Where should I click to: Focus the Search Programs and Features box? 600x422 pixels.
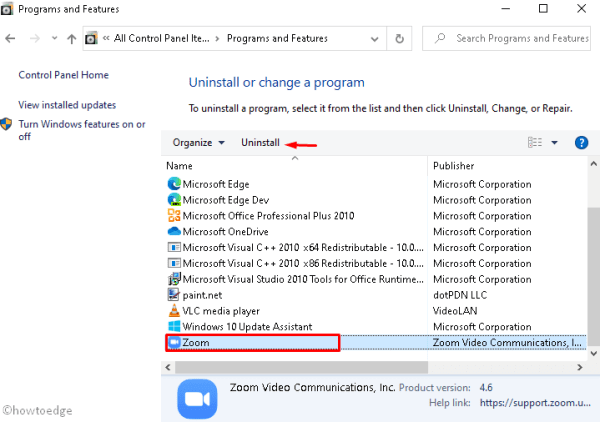coord(506,38)
